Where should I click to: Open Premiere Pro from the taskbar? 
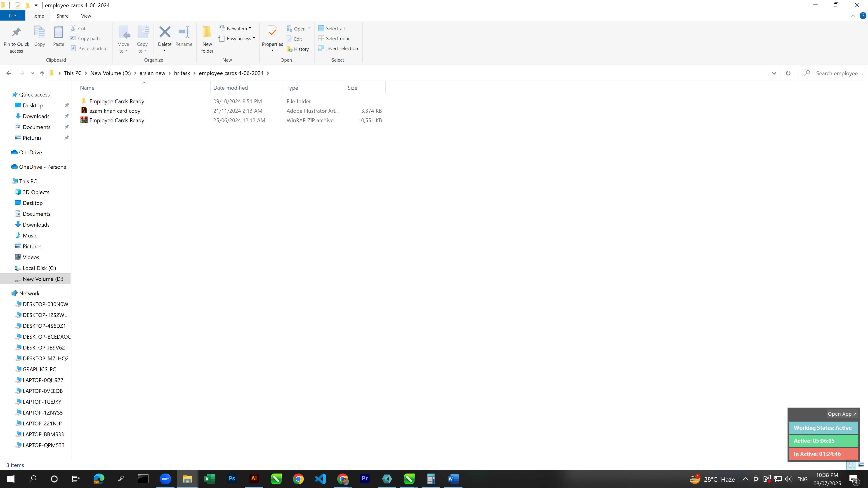pyautogui.click(x=365, y=479)
